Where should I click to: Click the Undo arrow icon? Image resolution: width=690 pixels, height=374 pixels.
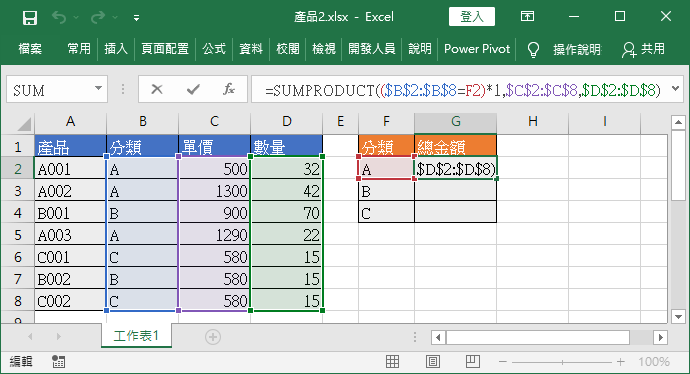[59, 18]
